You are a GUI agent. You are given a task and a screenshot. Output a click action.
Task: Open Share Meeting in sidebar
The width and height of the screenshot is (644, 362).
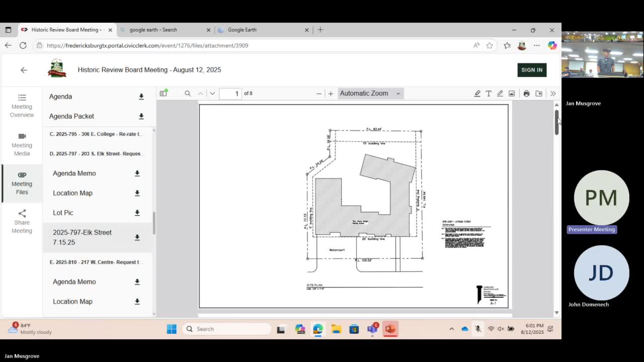coord(22,222)
